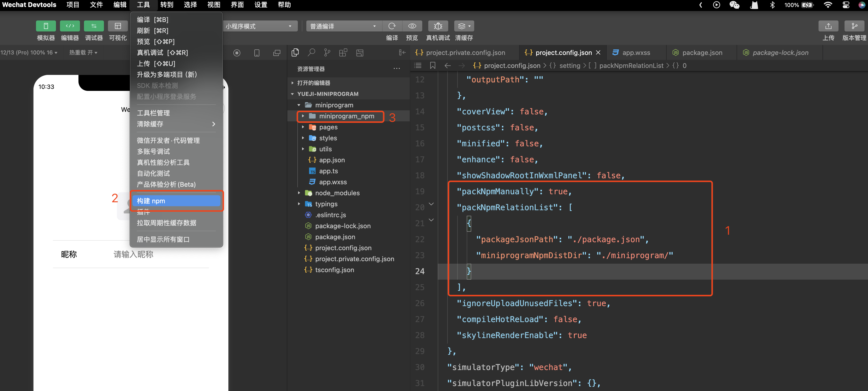Click the WeChat icon in macOS menu bar
868x391 pixels.
tap(734, 5)
